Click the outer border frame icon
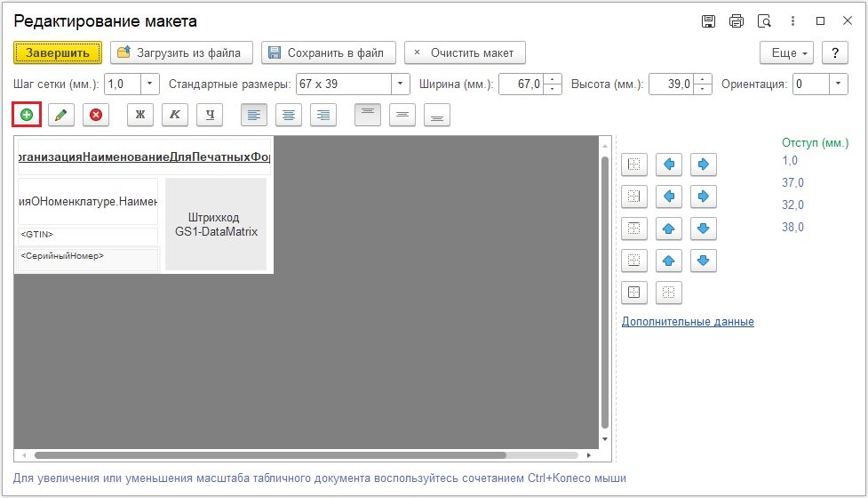This screenshot has width=868, height=498. (633, 292)
